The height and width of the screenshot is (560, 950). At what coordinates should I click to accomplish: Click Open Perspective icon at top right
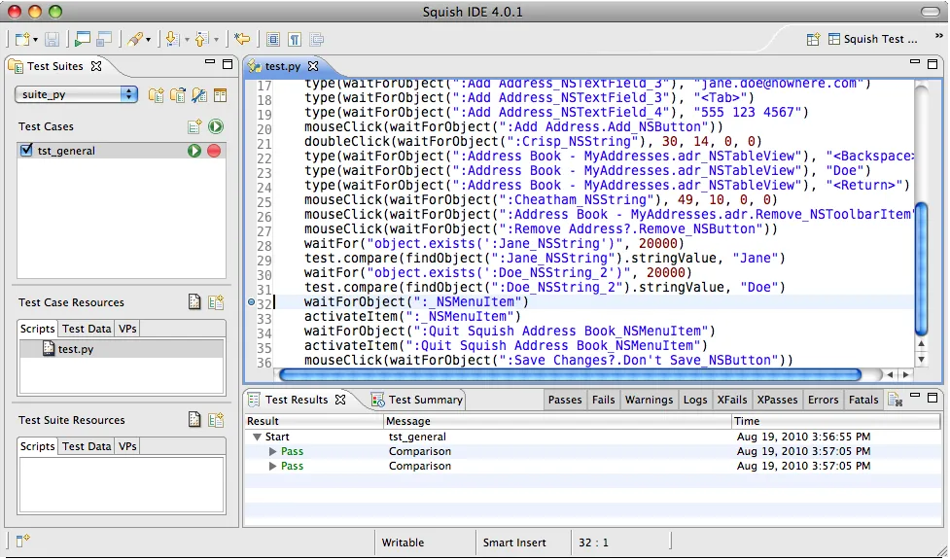812,40
